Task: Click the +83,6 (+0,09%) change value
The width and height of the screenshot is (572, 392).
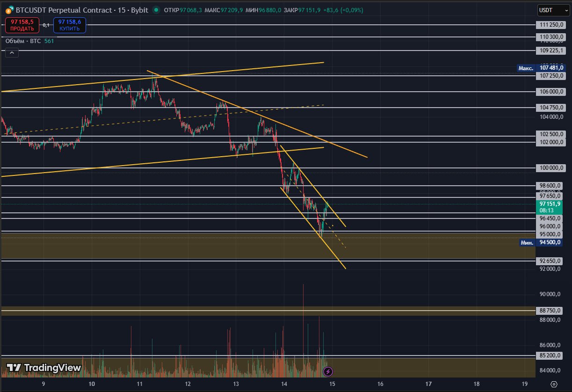Action: 343,10
